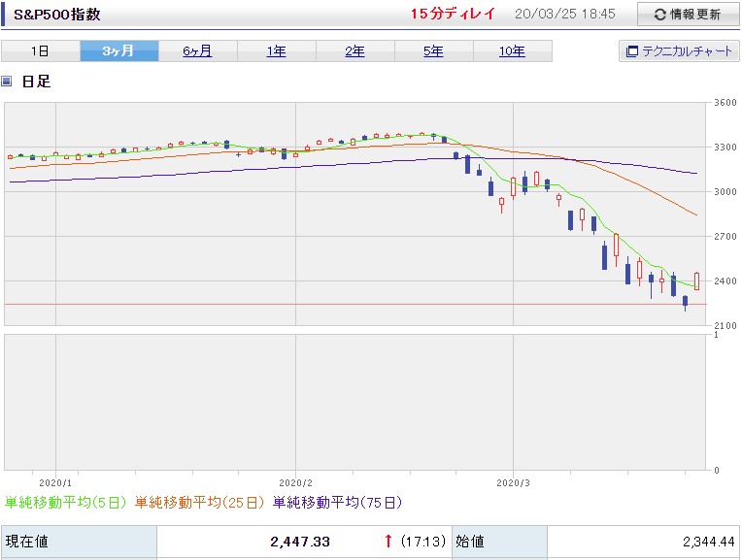Click the 単純移動平均(75日) legend label

(x=337, y=503)
